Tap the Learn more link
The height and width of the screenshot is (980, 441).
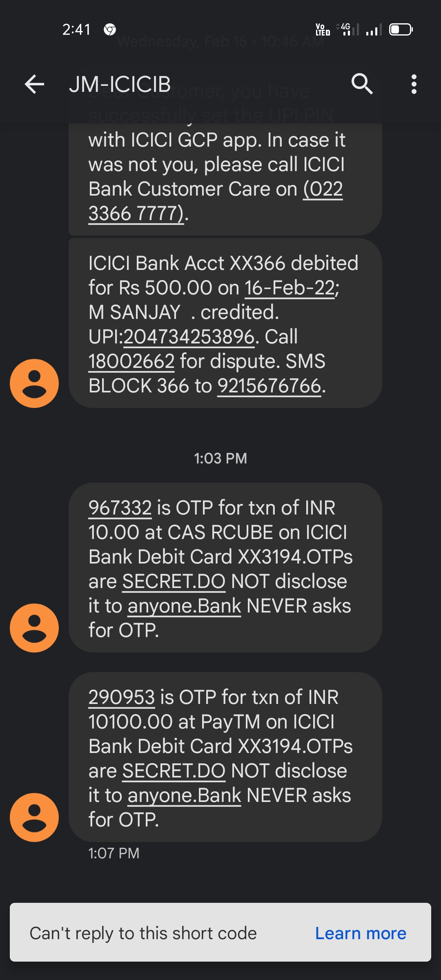tap(361, 933)
